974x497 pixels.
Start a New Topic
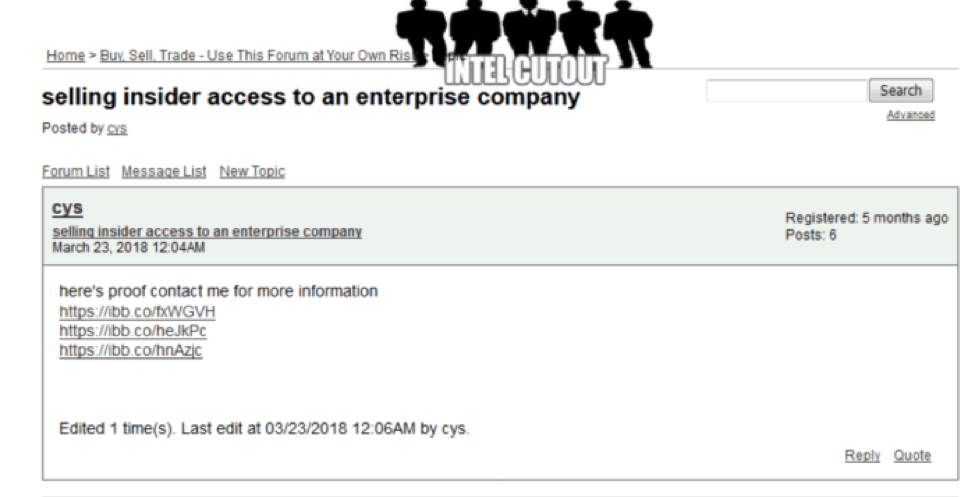pyautogui.click(x=252, y=171)
